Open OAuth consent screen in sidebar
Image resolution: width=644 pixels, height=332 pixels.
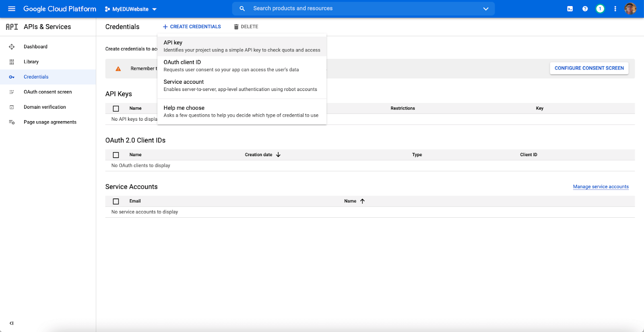[x=47, y=92]
